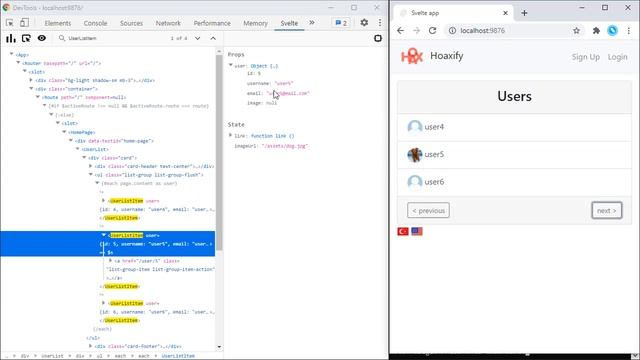The image size is (640, 360).
Task: Collapse the UserList component node
Action: coord(77,149)
